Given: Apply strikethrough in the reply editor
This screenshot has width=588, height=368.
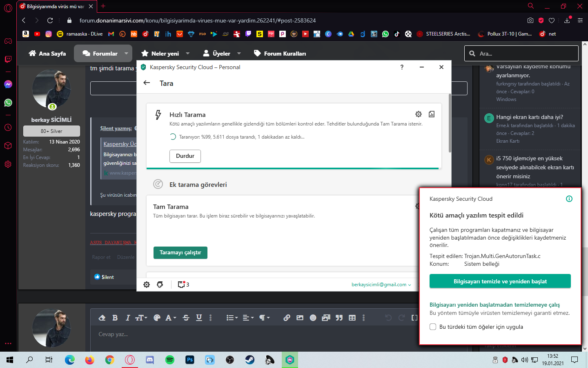Looking at the screenshot, I should (x=186, y=318).
